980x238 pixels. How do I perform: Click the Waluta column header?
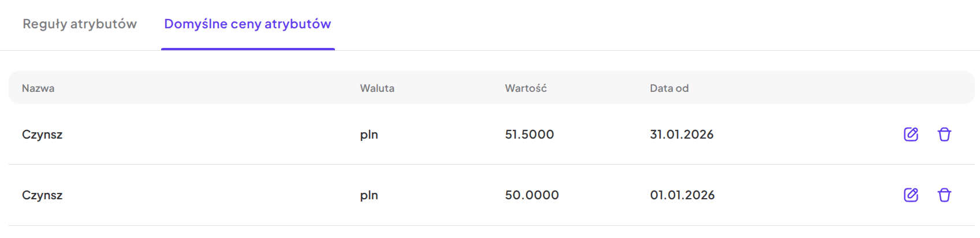[x=377, y=88]
